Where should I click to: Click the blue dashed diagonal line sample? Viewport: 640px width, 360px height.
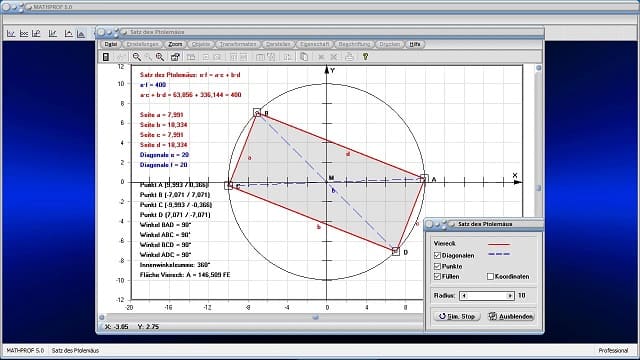point(499,254)
